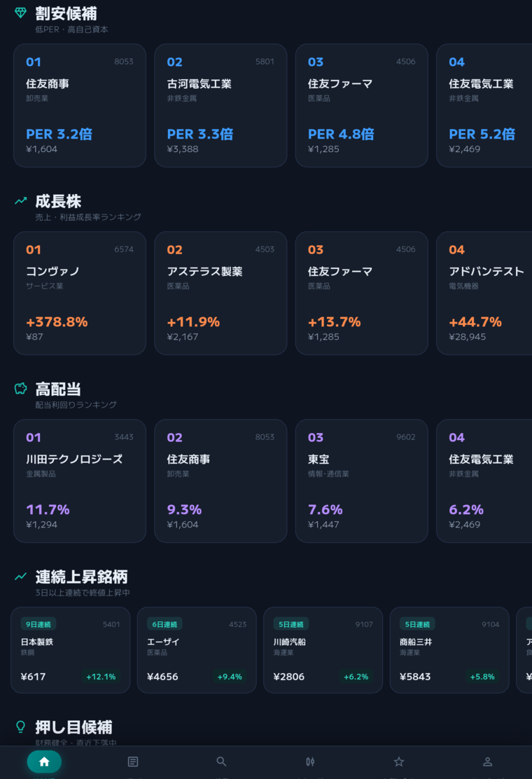Click the ¥5843 price on 商船三井
532x779 pixels.
(x=415, y=677)
